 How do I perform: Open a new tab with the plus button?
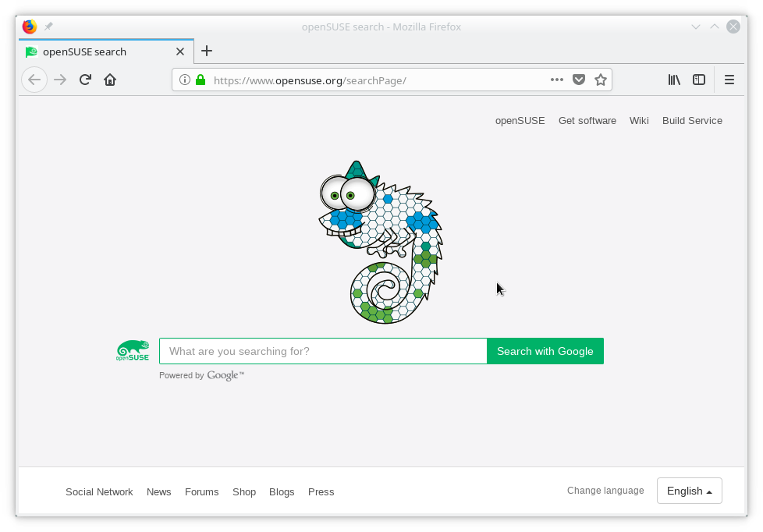[x=206, y=51]
